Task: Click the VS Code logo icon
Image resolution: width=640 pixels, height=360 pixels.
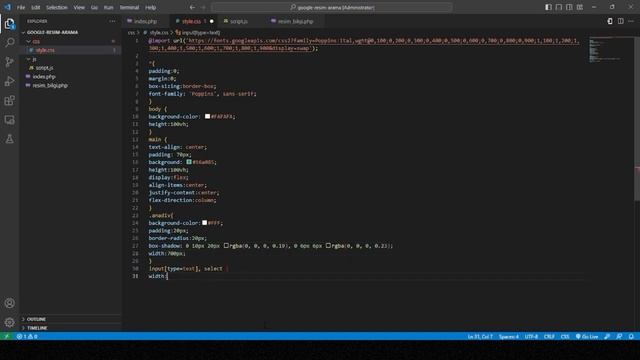Action: pos(7,7)
